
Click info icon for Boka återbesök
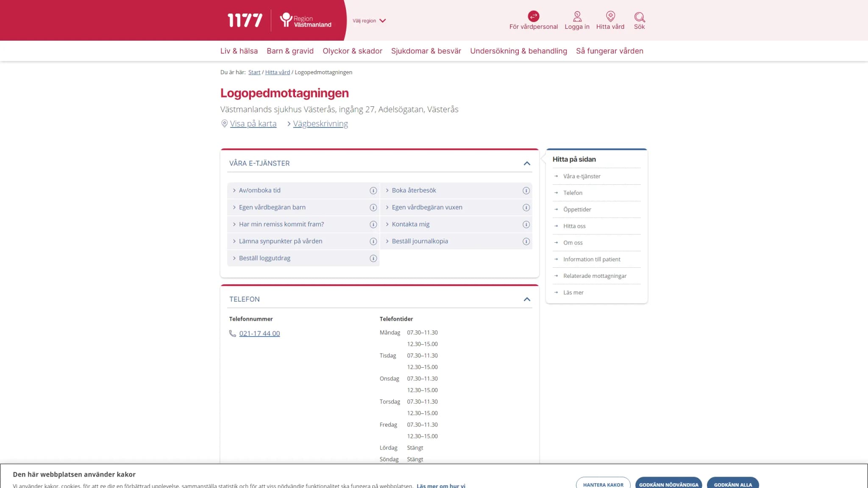pyautogui.click(x=526, y=191)
